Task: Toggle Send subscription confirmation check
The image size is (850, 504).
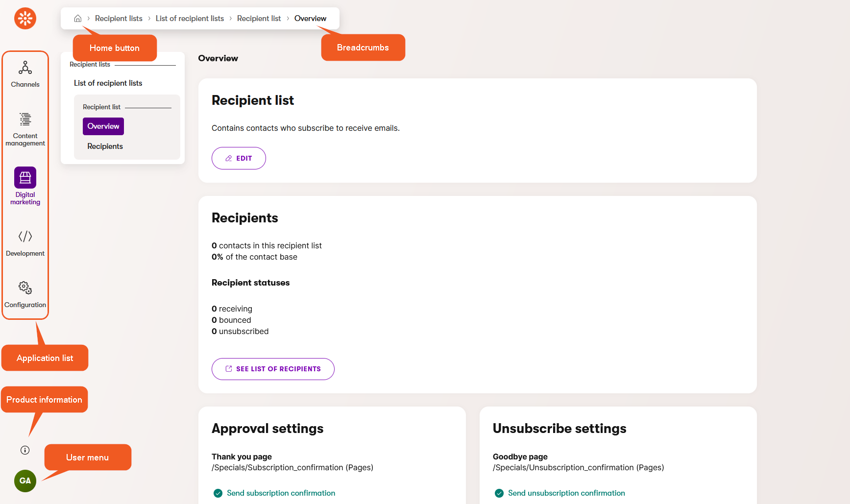Action: pyautogui.click(x=218, y=493)
